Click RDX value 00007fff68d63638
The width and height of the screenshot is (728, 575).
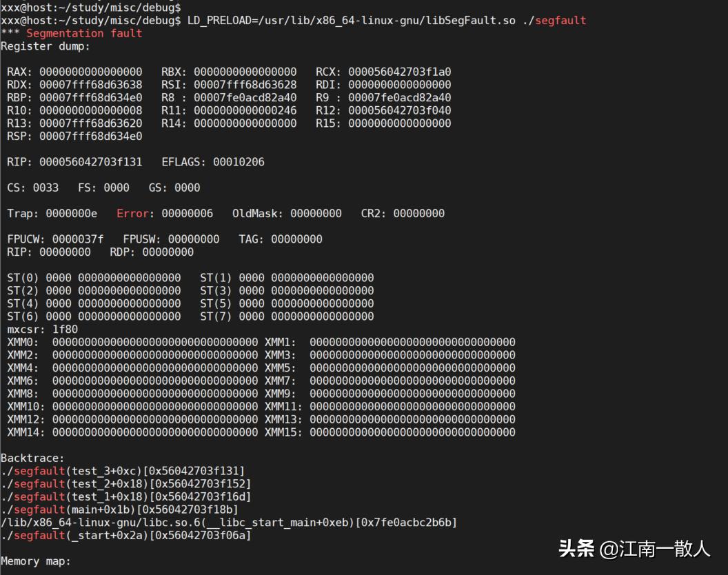pyautogui.click(x=91, y=85)
